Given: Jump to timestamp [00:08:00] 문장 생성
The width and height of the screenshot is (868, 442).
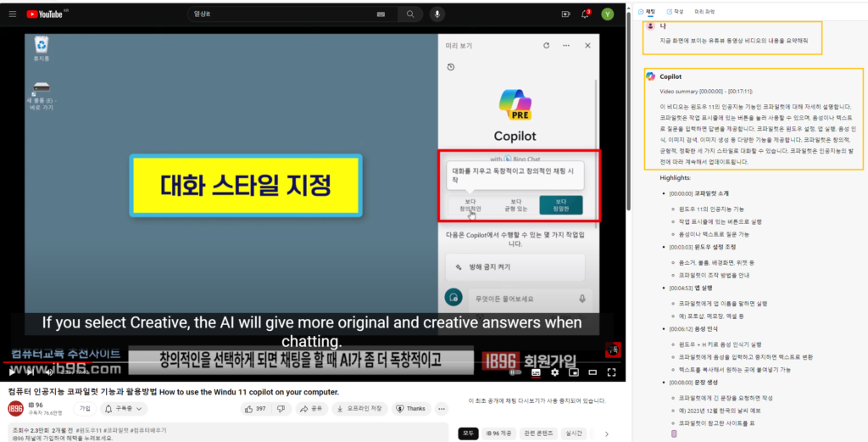Looking at the screenshot, I should pos(693,383).
